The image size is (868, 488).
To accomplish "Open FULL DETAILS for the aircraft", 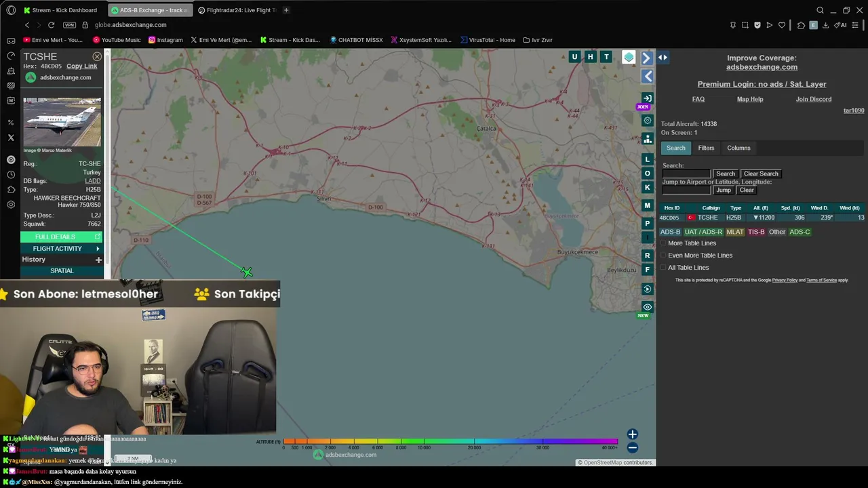I will 61,237.
